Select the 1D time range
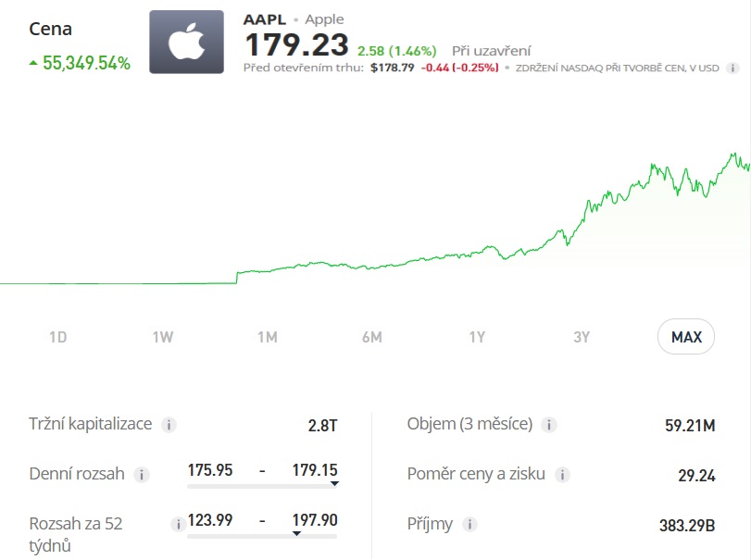Screen dimensions: 751x560 [58, 337]
